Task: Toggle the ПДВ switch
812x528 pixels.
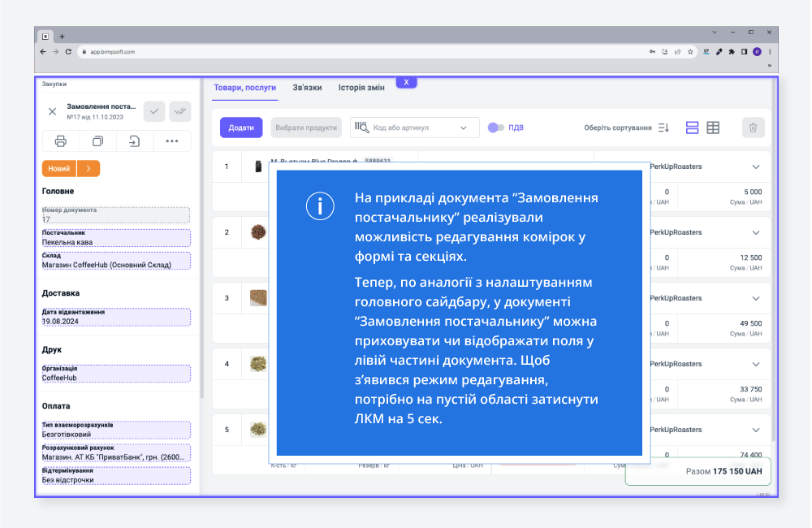Action: (x=495, y=128)
